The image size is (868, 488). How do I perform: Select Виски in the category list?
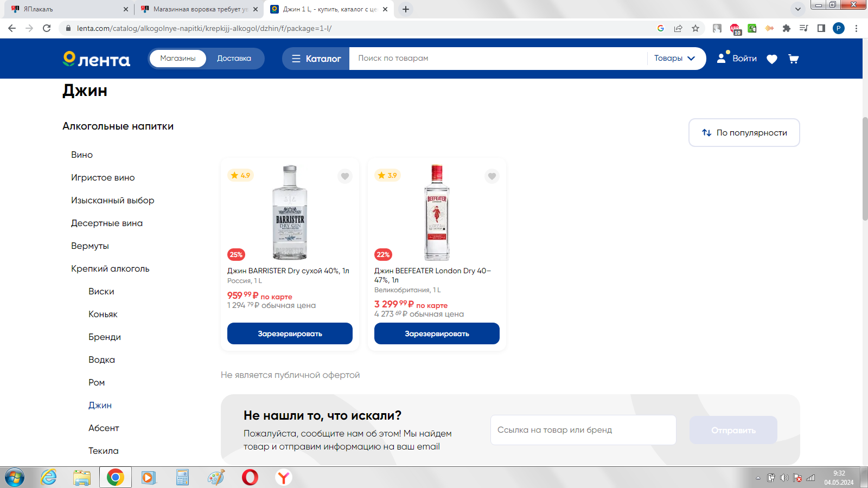pos(101,292)
